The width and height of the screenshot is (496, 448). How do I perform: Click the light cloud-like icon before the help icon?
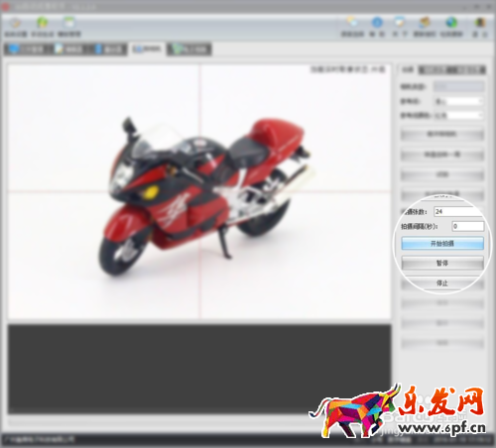coord(352,22)
